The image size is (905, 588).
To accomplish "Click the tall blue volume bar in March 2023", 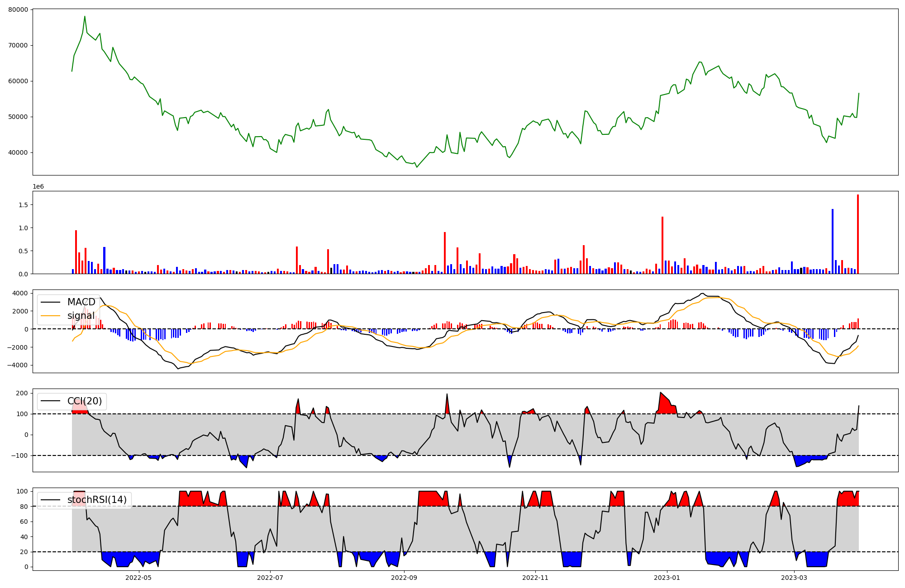I will [x=832, y=242].
